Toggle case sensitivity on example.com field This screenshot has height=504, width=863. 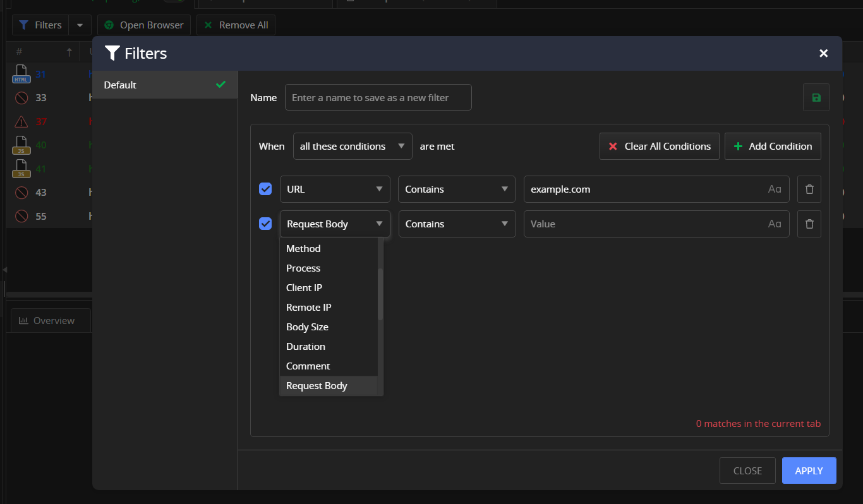pos(775,189)
